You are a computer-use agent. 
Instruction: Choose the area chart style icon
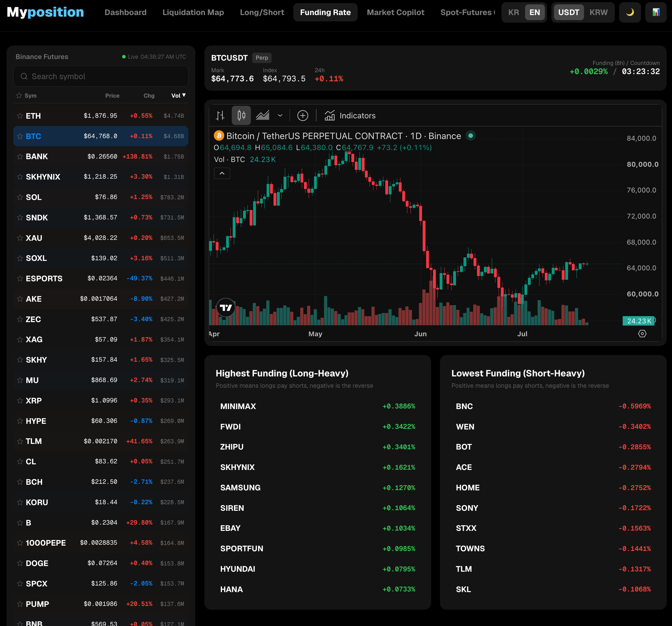pyautogui.click(x=263, y=116)
